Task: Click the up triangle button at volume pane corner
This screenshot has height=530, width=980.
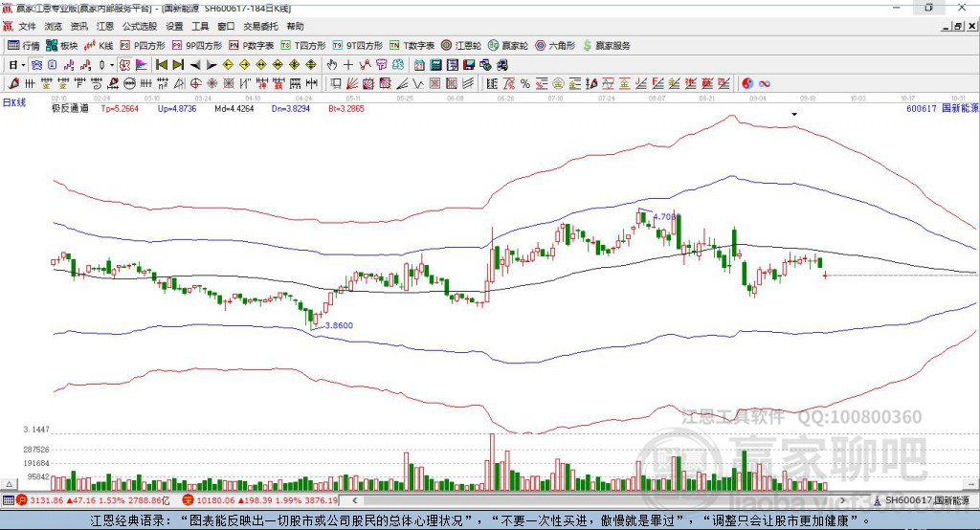Action: pos(9,484)
